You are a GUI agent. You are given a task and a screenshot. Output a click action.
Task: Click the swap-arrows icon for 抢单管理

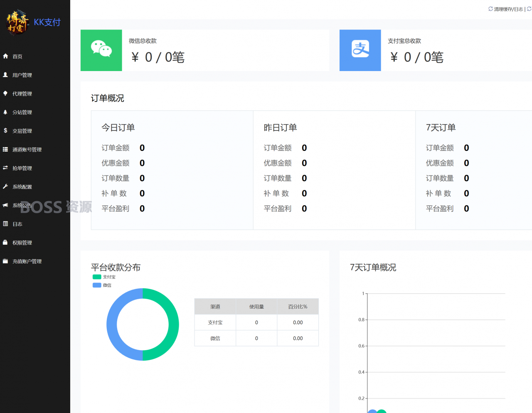click(x=5, y=168)
